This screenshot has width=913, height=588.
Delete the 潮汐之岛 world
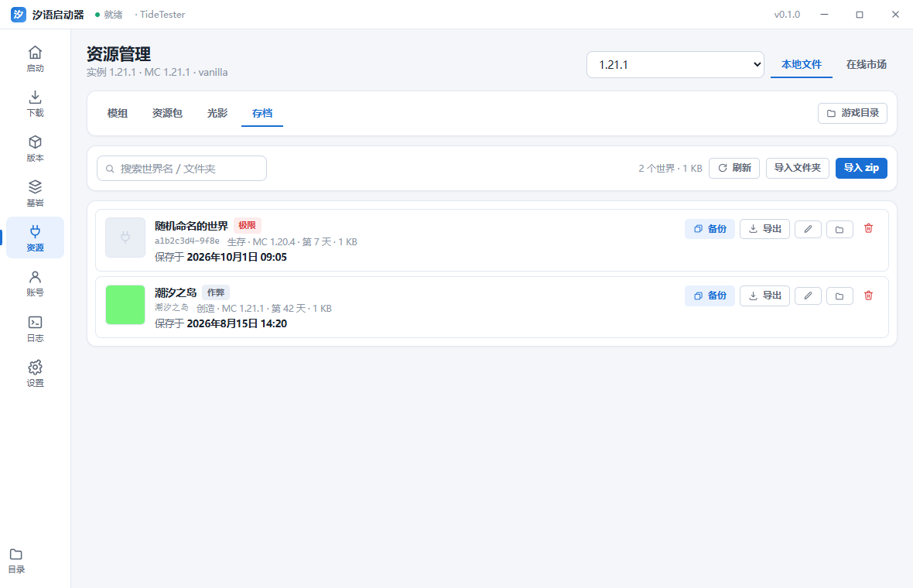coord(868,296)
